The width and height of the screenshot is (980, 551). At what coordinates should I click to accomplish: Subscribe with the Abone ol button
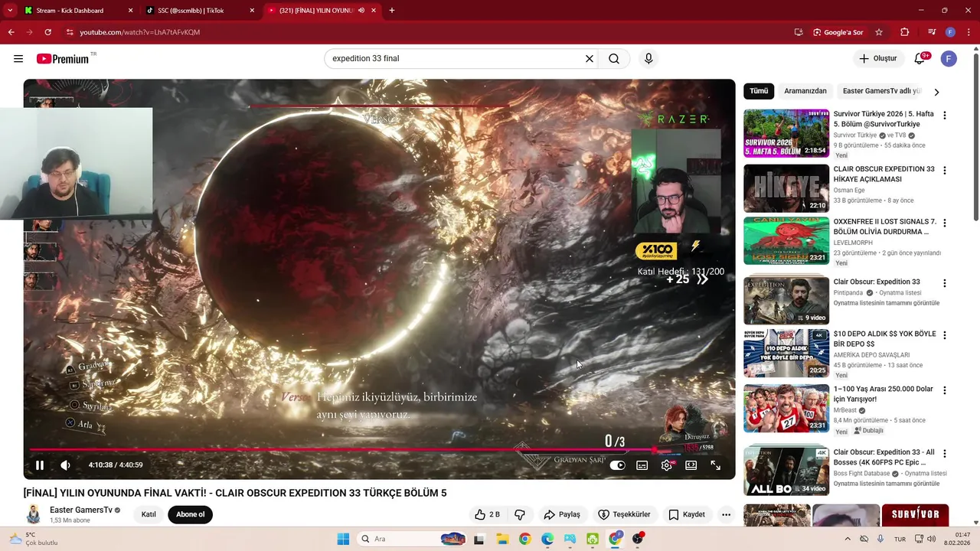click(190, 514)
